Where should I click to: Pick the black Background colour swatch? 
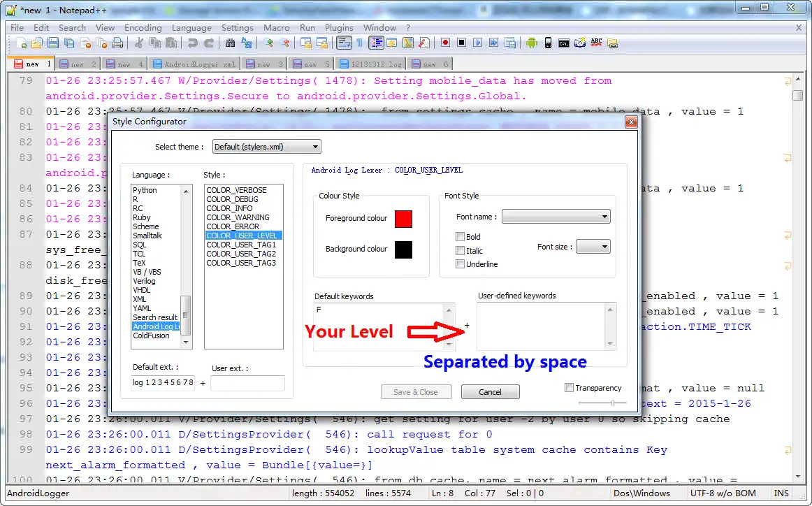pyautogui.click(x=403, y=250)
